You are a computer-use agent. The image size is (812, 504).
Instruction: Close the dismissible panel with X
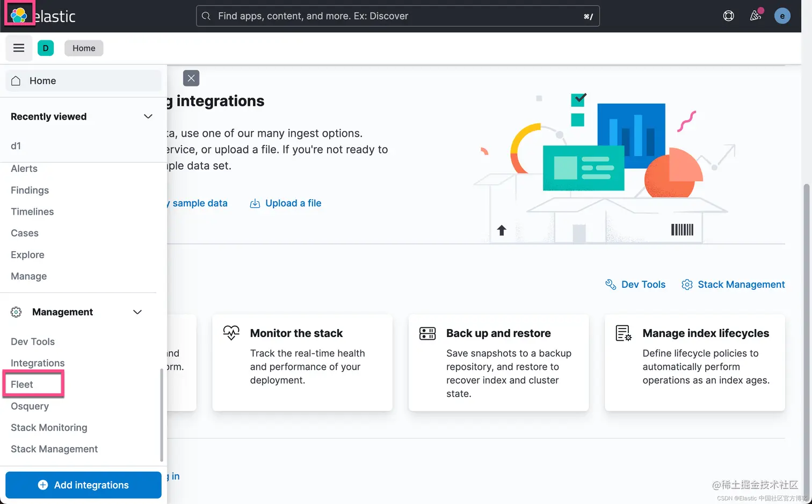click(x=191, y=78)
